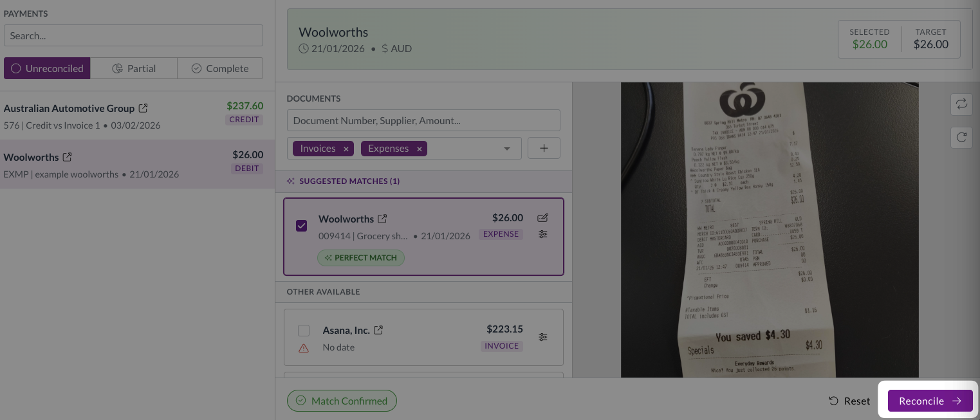Open adjustment sliders on Asana invoice
This screenshot has height=420, width=980.
[542, 337]
